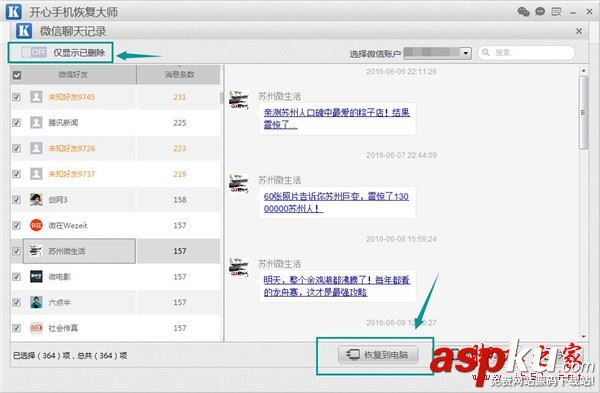
Task: Click the chat pane scrollbar thumb
Action: 583,113
